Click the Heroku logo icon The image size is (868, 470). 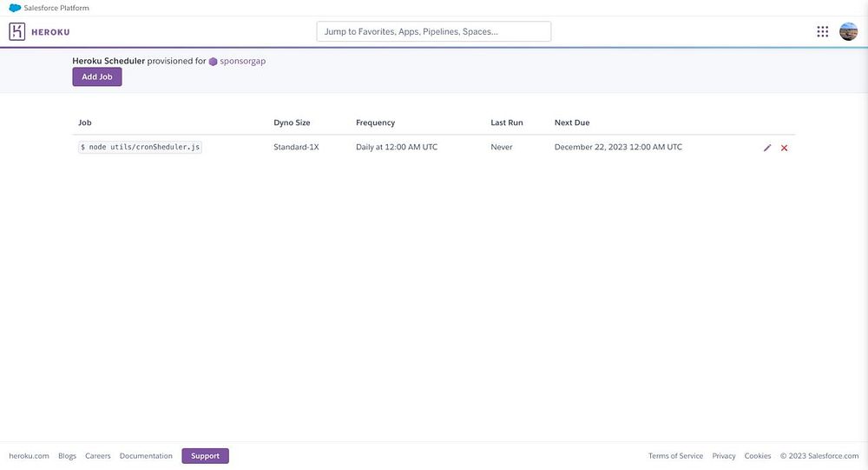coord(17,31)
